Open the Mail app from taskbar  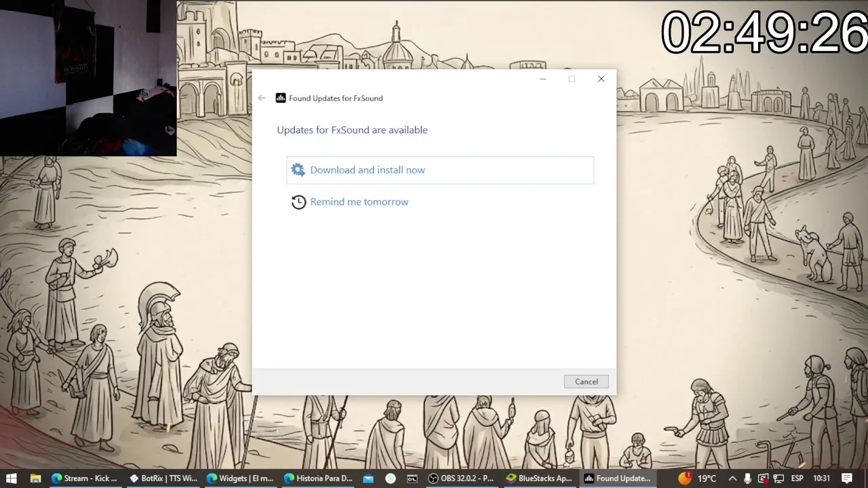[x=368, y=479]
